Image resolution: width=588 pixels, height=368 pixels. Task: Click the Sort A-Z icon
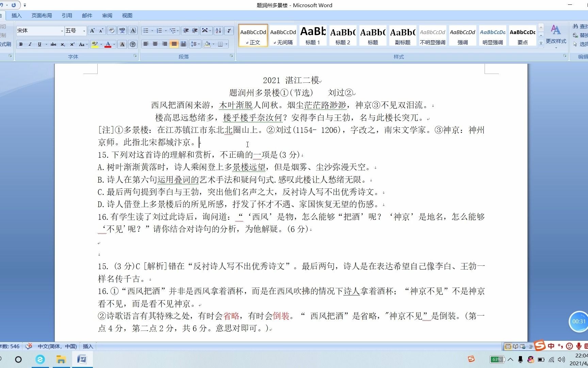(x=218, y=31)
